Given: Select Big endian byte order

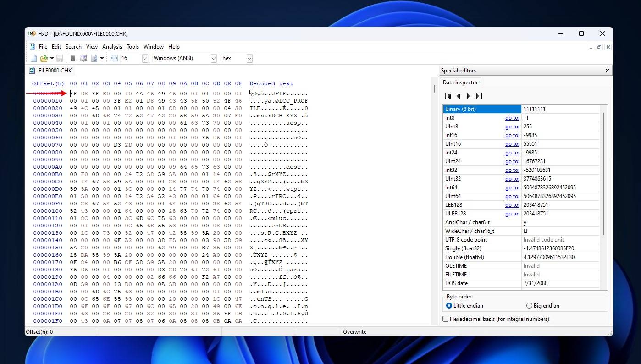Looking at the screenshot, I should click(542, 306).
